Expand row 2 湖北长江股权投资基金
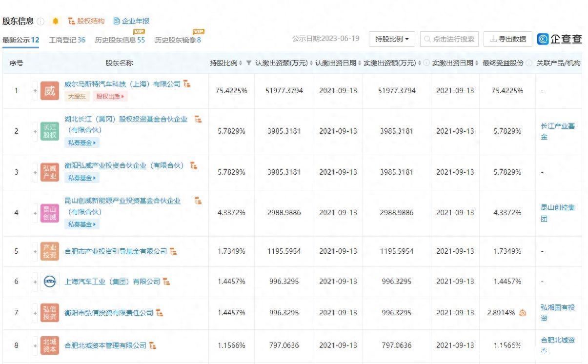 pyautogui.click(x=35, y=131)
